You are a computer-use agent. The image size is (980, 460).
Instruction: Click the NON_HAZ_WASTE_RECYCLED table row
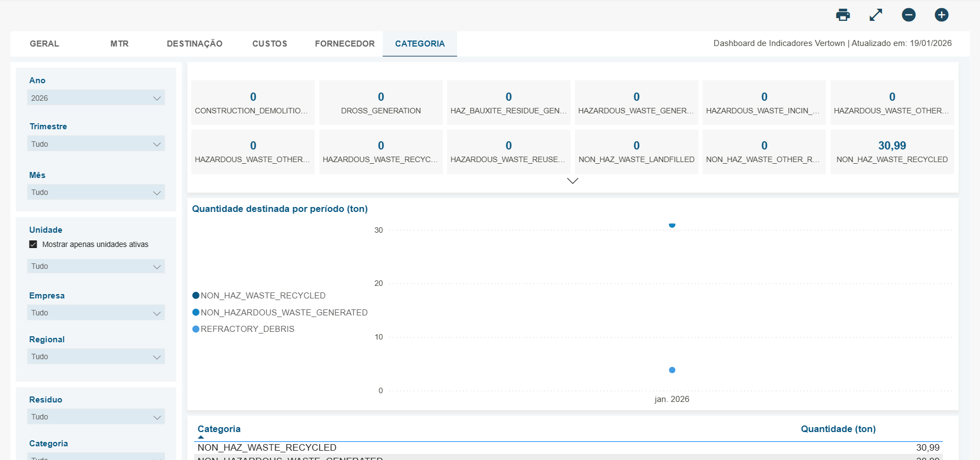568,448
